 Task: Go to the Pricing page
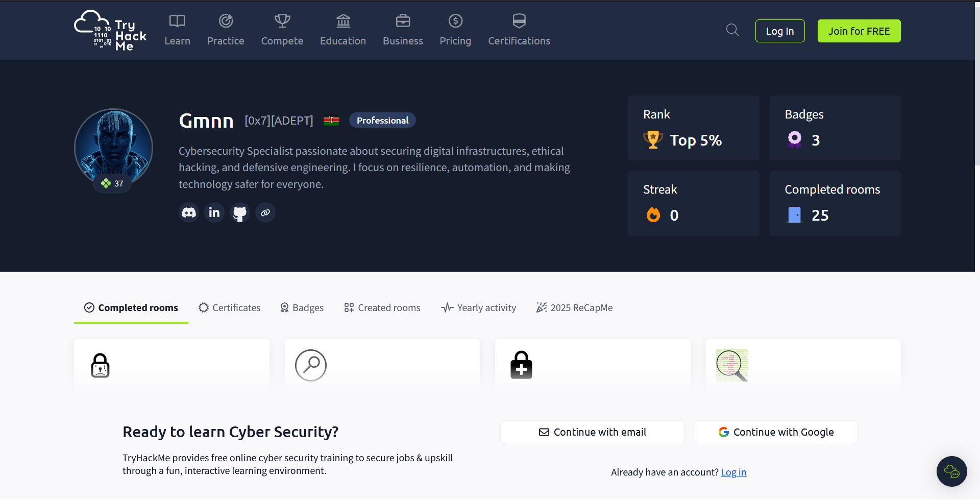pyautogui.click(x=455, y=31)
